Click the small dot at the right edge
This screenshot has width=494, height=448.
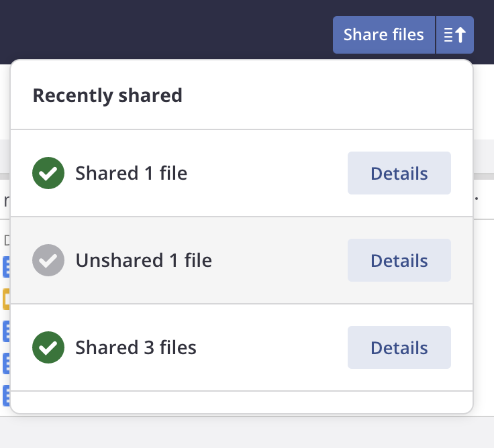pyautogui.click(x=477, y=199)
